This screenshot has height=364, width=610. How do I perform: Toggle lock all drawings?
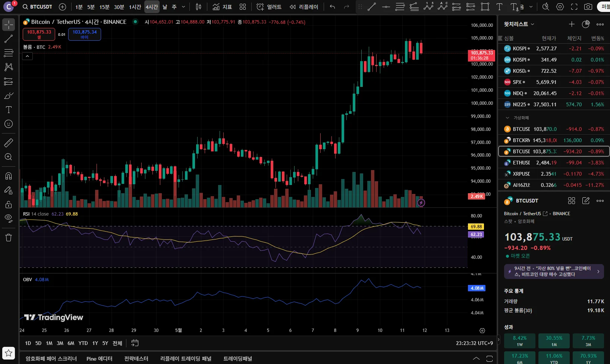click(9, 204)
